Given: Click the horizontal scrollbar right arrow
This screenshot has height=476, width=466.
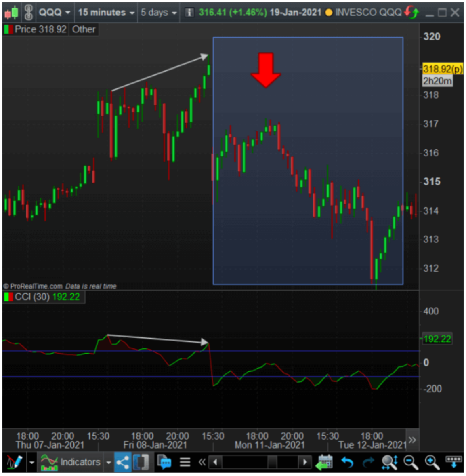Looking at the screenshot, I should point(305,462).
